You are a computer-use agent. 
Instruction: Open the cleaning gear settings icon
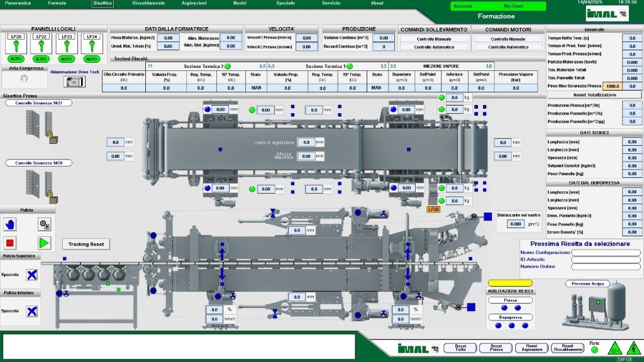43,224
